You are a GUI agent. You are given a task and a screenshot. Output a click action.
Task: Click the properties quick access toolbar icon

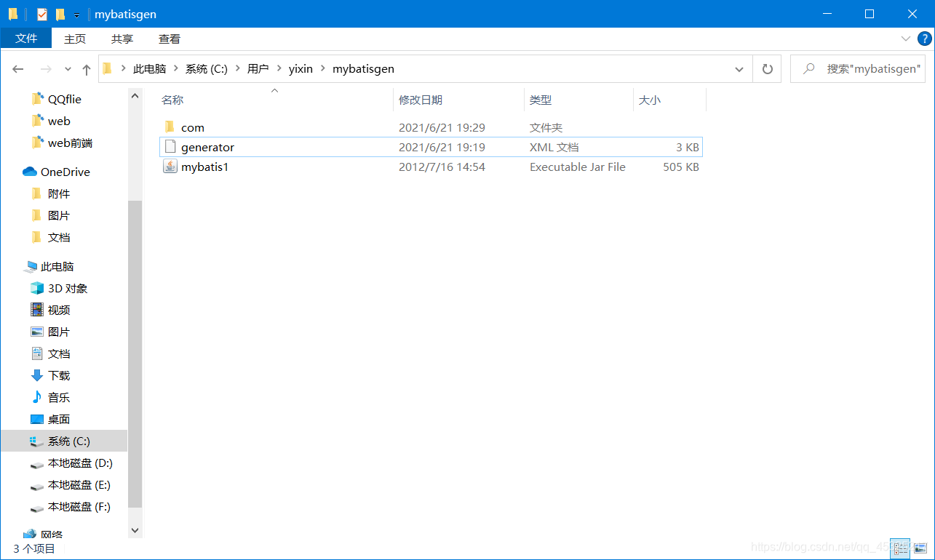point(41,14)
